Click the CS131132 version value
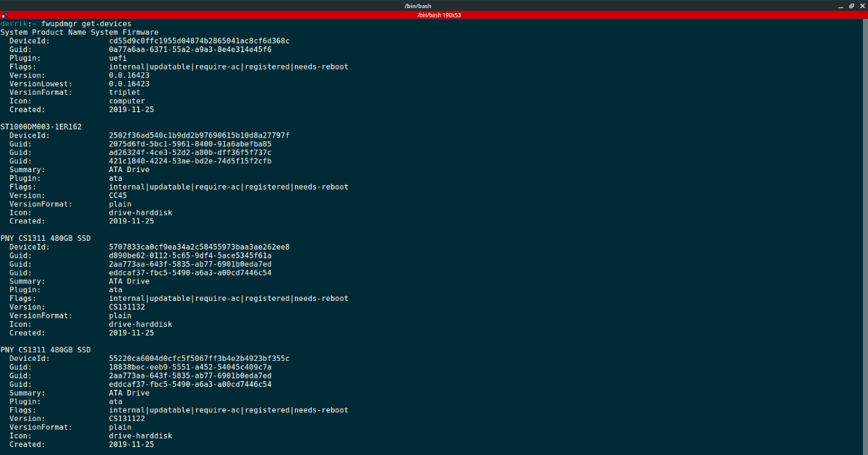This screenshot has width=868, height=455. pos(127,307)
